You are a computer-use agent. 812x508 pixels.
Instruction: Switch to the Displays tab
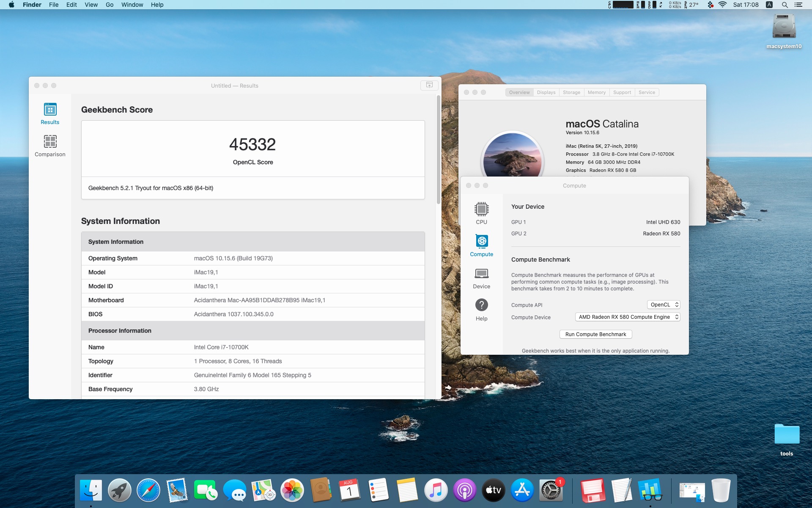click(546, 92)
